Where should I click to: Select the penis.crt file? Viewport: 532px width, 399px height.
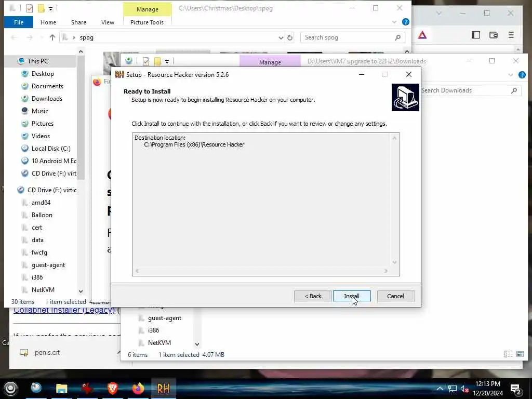[x=47, y=353]
